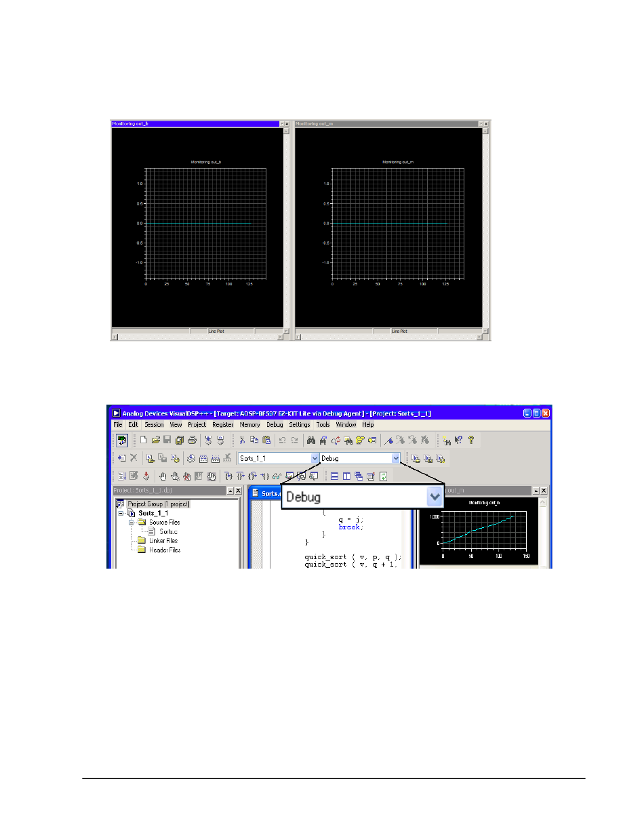Click the Find binoculars icon
644x835 pixels.
(311, 440)
